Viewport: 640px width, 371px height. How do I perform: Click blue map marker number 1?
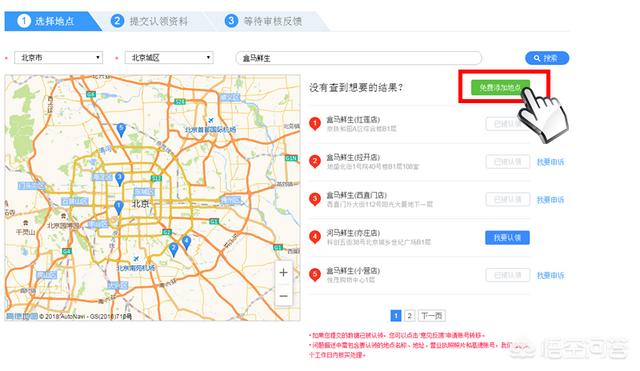[x=118, y=207]
